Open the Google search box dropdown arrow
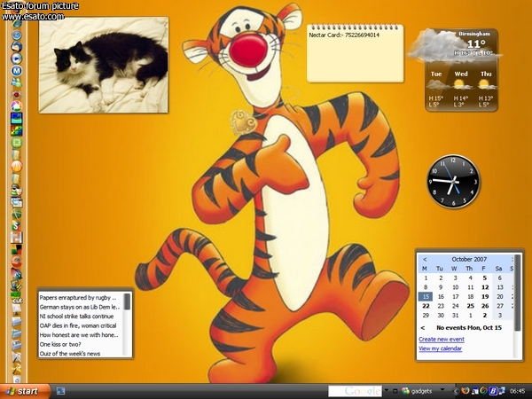532x399 pixels. (x=386, y=390)
